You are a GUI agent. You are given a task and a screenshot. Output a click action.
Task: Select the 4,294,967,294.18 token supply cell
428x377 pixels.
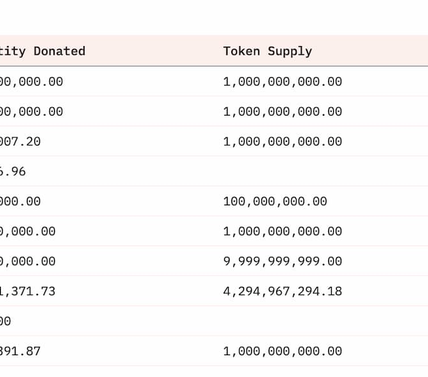[283, 291]
